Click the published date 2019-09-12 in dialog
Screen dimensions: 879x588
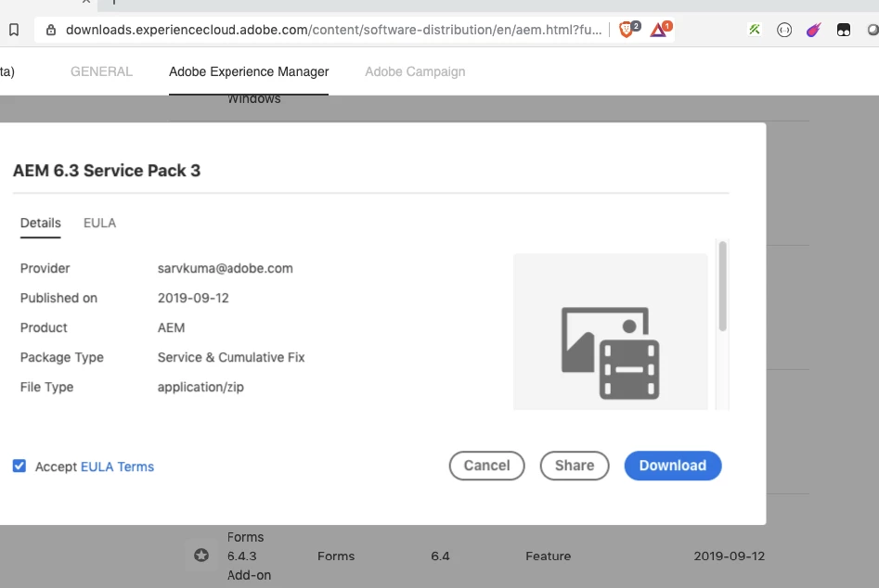pyautogui.click(x=193, y=298)
